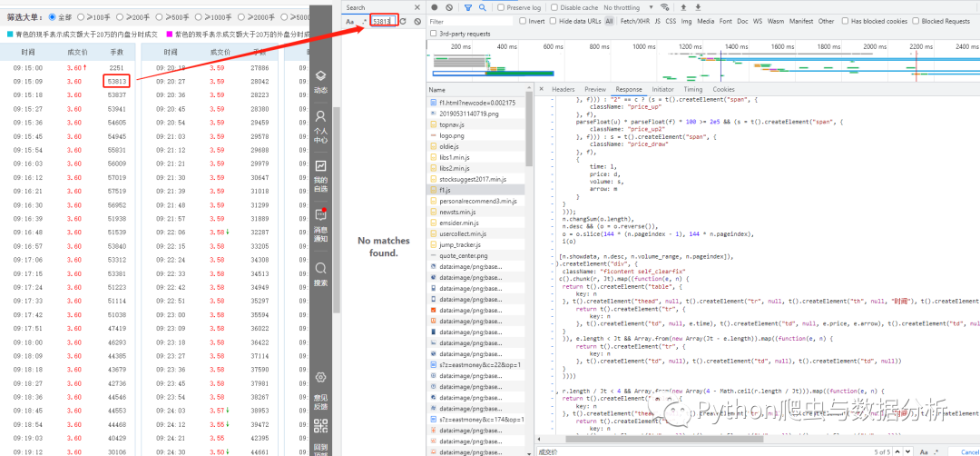980x456 pixels.
Task: Select the JS request type filter
Action: coord(657,21)
